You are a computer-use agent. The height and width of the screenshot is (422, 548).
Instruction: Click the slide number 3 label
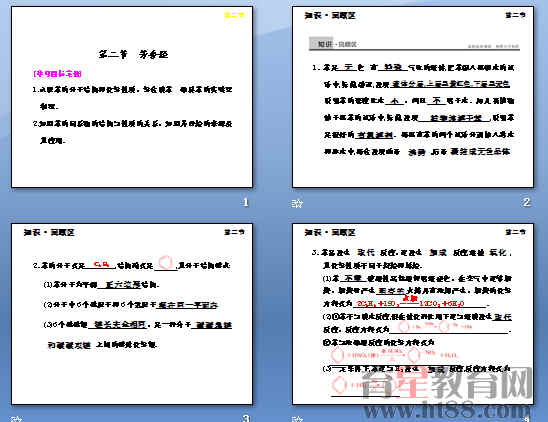tap(246, 418)
